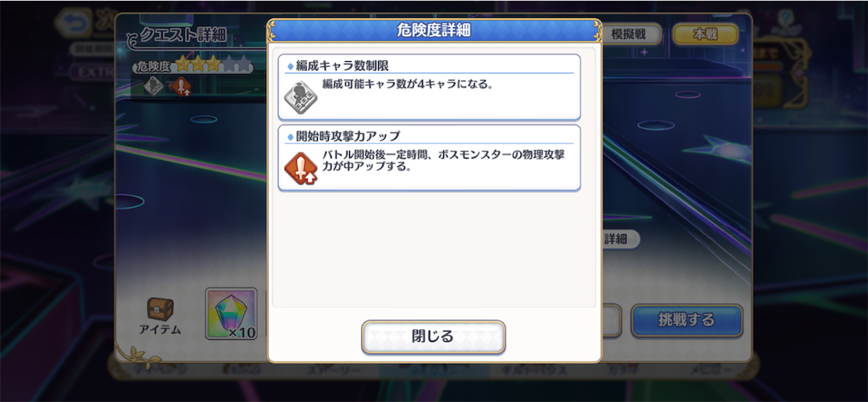
Task: Open the 詳細 details button behind dialog
Action: pos(619,239)
